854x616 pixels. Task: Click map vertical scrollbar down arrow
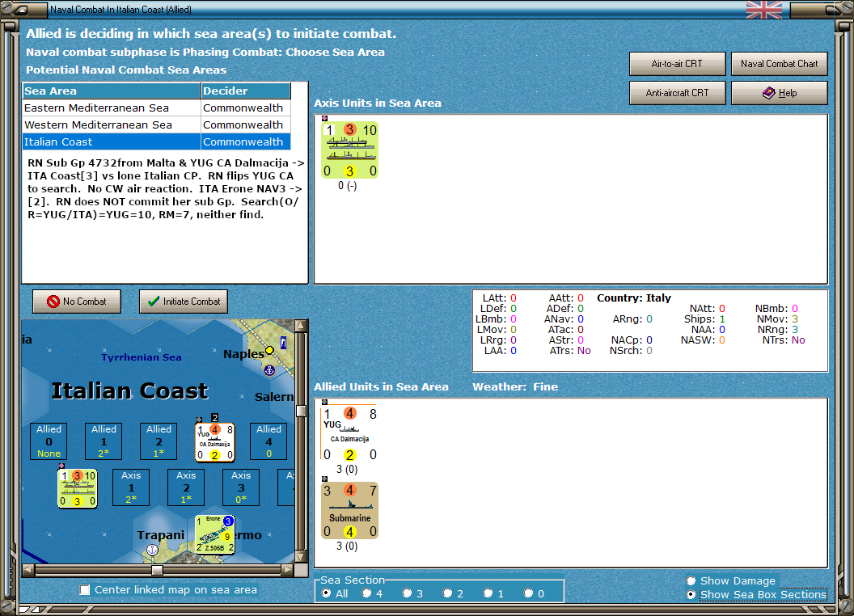tap(301, 557)
